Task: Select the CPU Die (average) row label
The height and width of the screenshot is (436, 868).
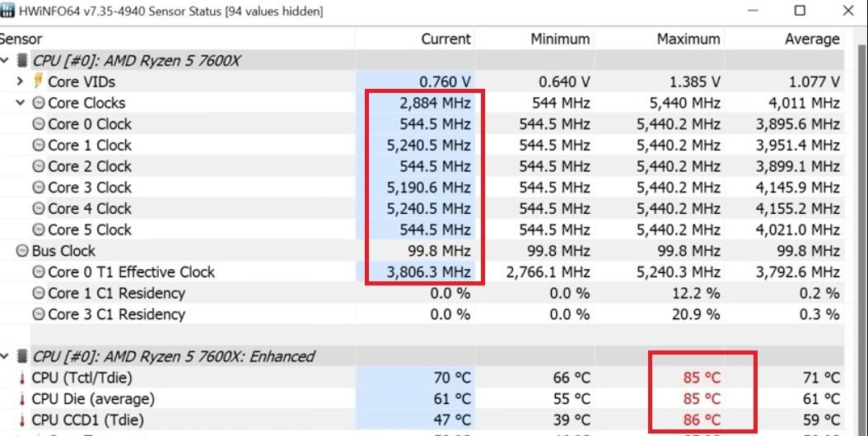Action: click(93, 399)
